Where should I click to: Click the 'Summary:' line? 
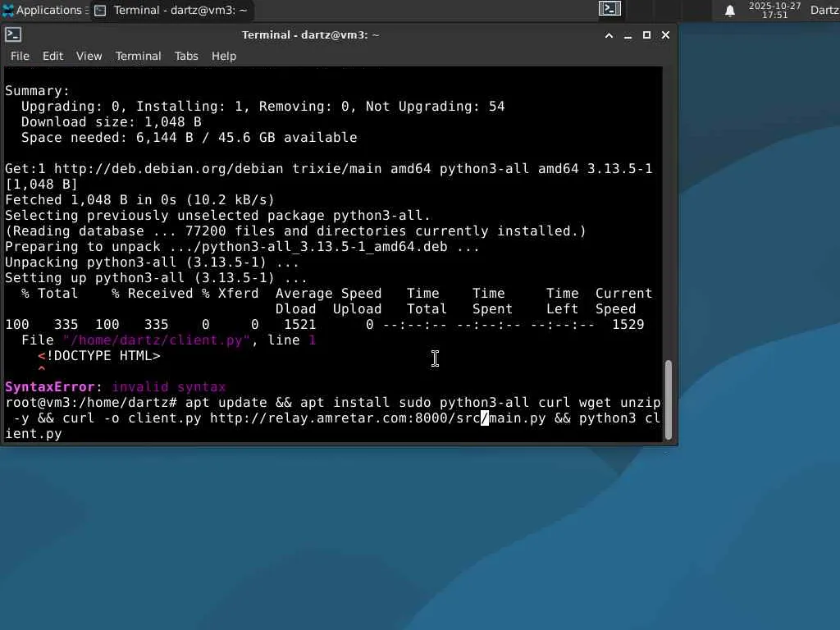pos(38,90)
